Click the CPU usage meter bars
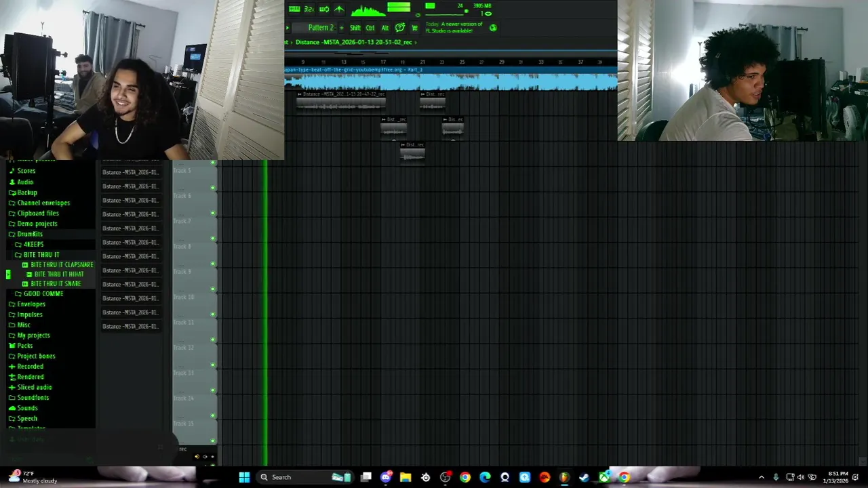This screenshot has height=488, width=868. coord(399,7)
